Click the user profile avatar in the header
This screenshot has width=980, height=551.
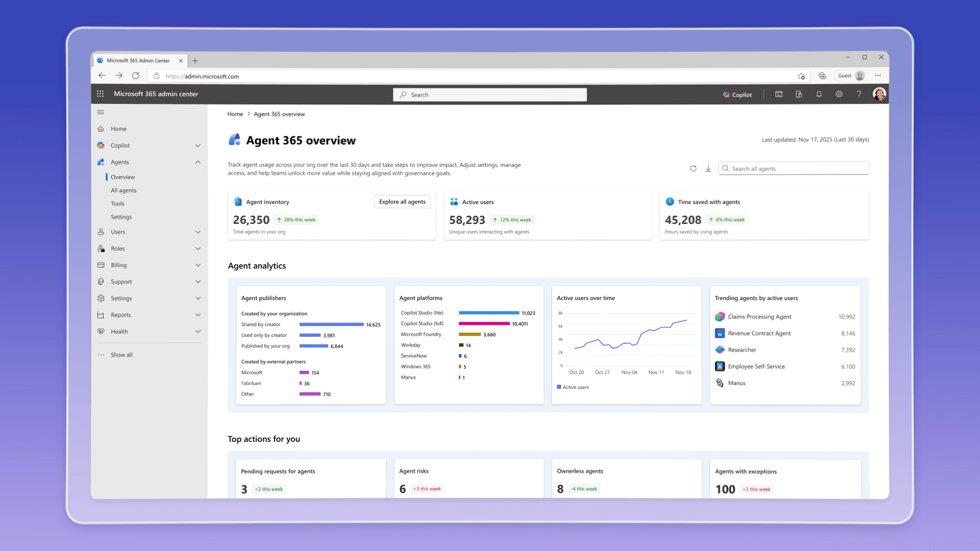879,94
